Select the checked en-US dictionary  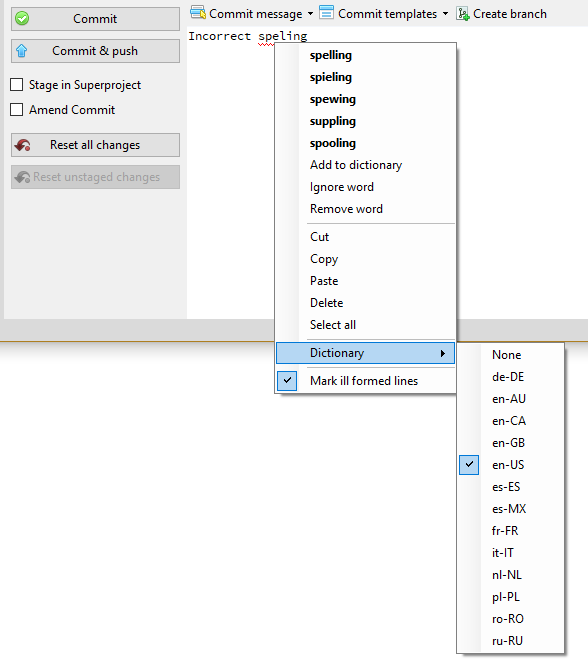(x=511, y=465)
